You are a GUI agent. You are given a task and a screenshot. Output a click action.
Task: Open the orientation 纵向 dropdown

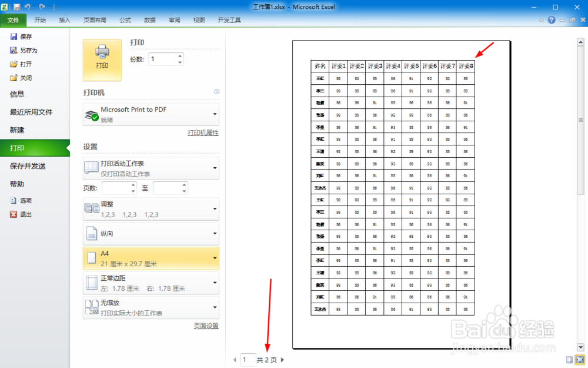tap(151, 234)
